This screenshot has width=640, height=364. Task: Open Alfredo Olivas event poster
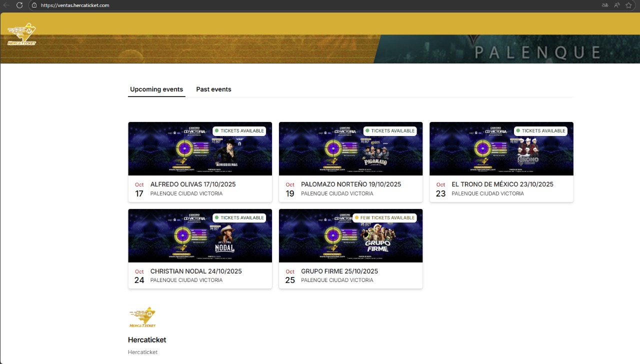[200, 148]
